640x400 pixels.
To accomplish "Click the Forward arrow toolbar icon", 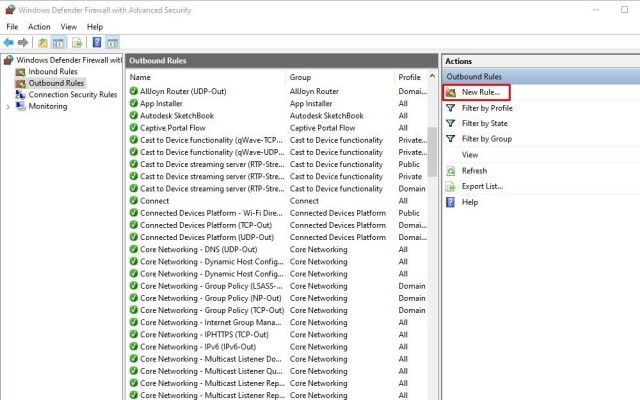I will point(23,42).
